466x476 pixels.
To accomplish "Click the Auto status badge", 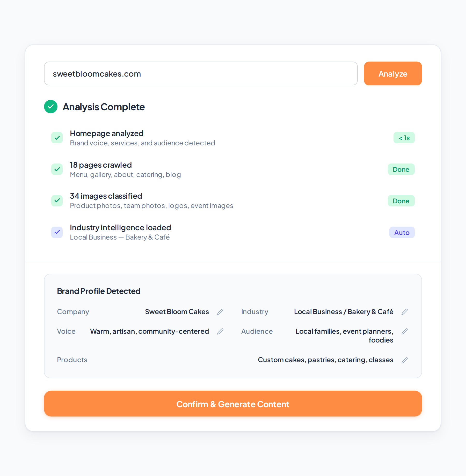I will pos(402,232).
